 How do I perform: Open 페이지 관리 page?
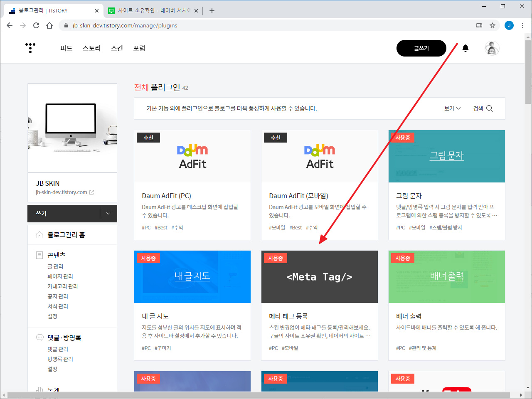(x=60, y=276)
